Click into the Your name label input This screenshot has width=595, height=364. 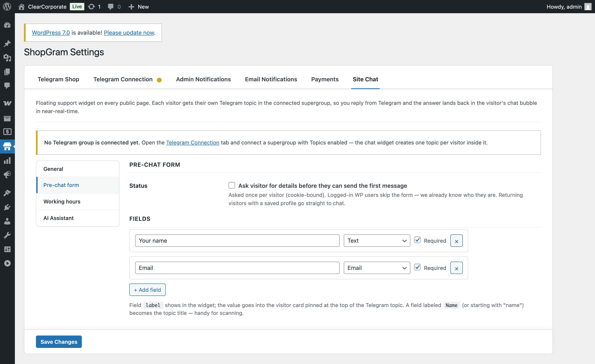pyautogui.click(x=237, y=240)
